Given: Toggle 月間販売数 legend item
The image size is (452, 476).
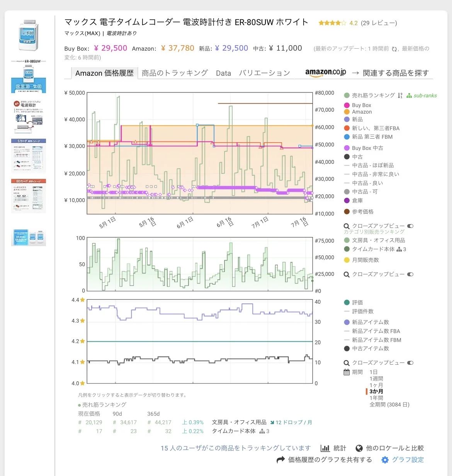Looking at the screenshot, I should [x=361, y=260].
